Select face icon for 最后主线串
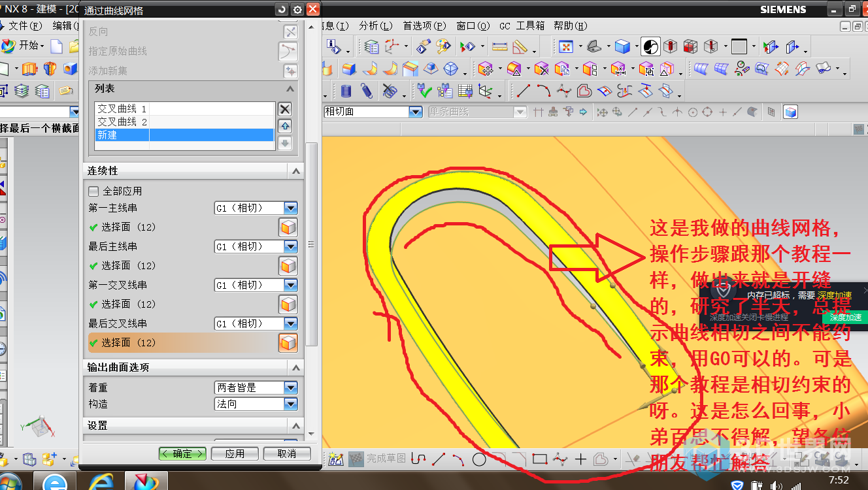Screen dimensions: 868x490 pyautogui.click(x=288, y=266)
